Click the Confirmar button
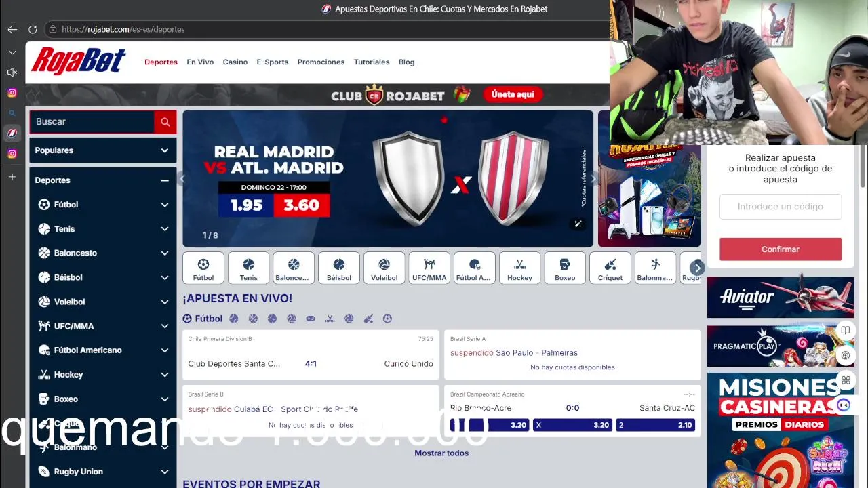Screen dimensions: 868x488 (781, 249)
